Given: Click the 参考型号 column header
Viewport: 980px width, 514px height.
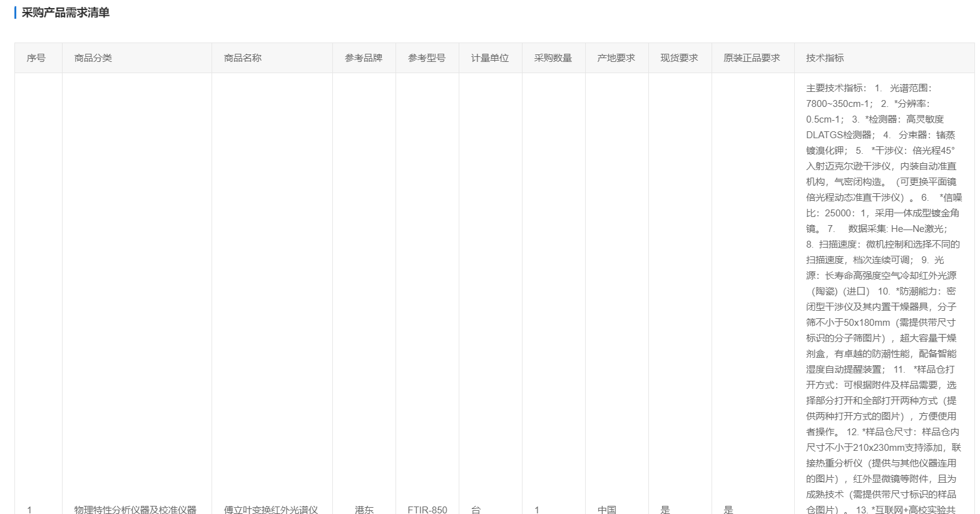Looking at the screenshot, I should [x=426, y=58].
